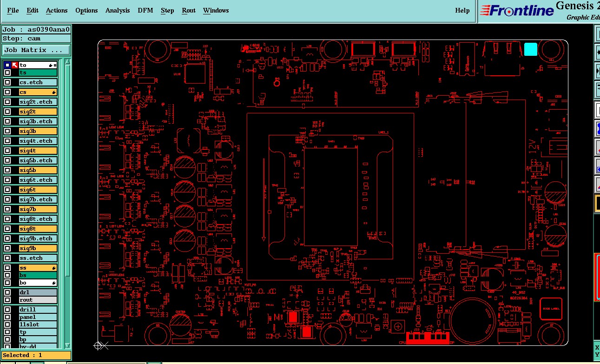Click the cyan square on the board
The width and height of the screenshot is (600, 364).
[531, 49]
